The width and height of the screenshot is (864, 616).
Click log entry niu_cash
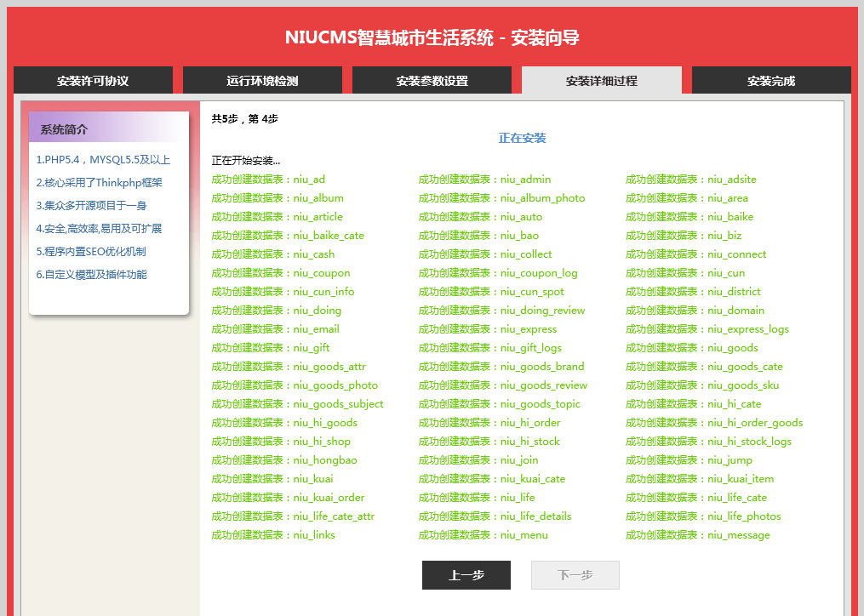pos(272,254)
